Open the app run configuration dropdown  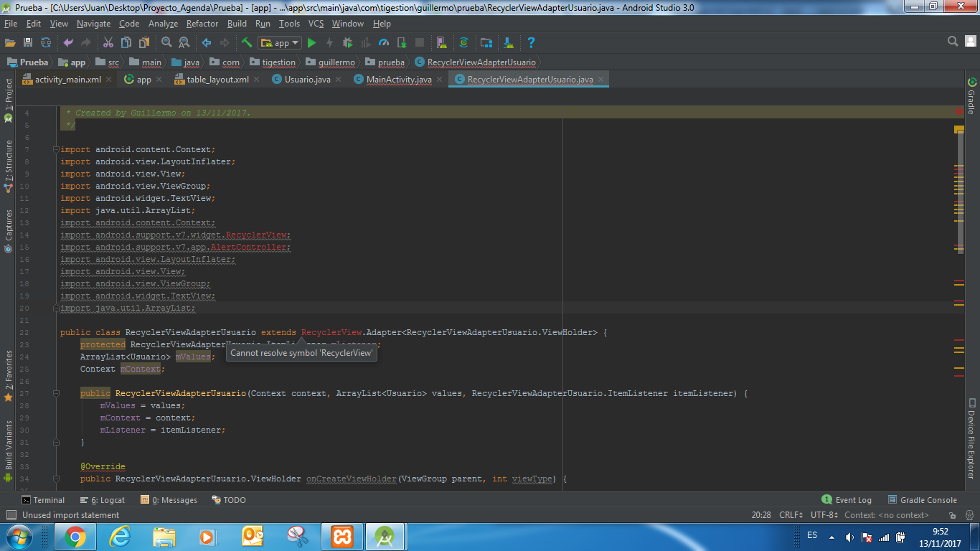coord(280,43)
